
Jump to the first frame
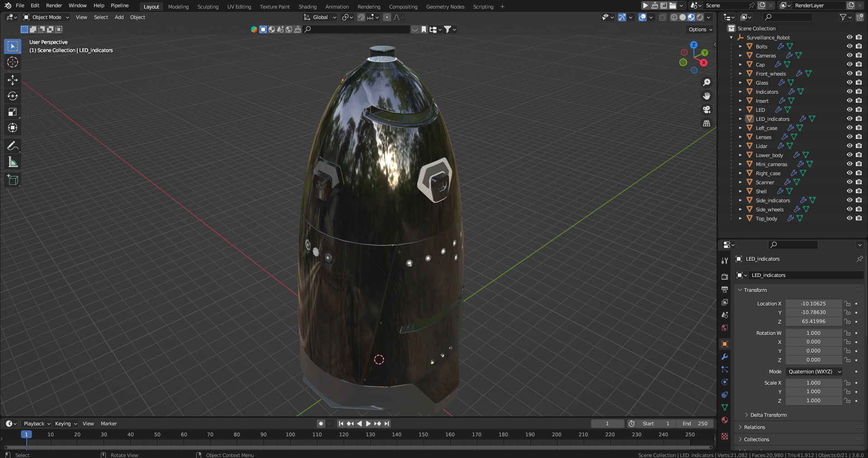click(x=341, y=424)
